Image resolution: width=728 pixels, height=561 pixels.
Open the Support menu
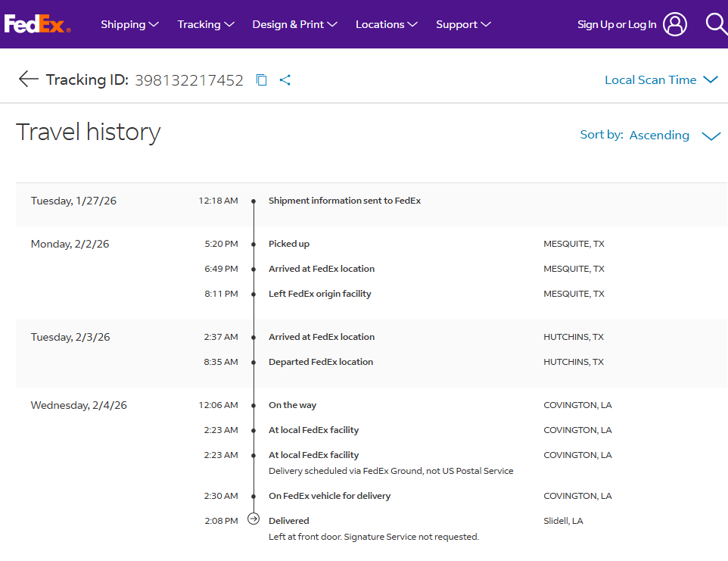(463, 24)
